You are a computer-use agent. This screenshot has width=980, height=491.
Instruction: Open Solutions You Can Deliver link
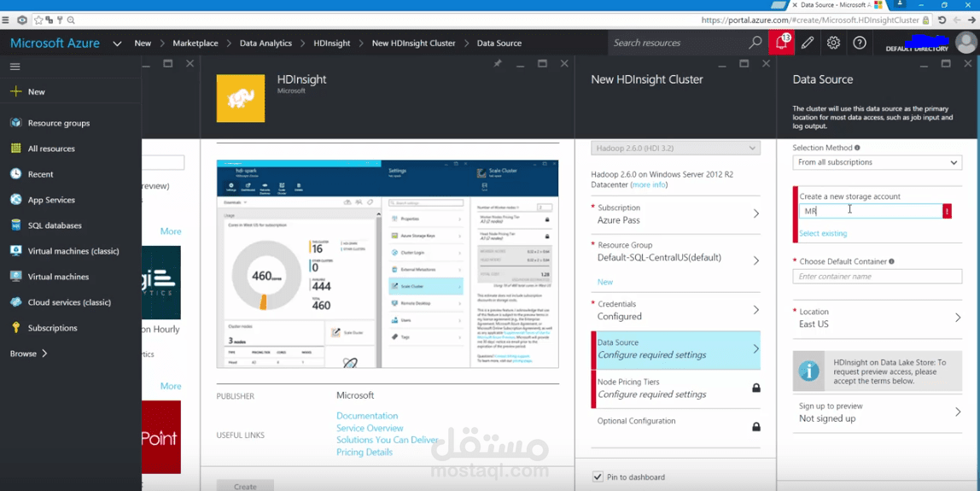pyautogui.click(x=387, y=440)
